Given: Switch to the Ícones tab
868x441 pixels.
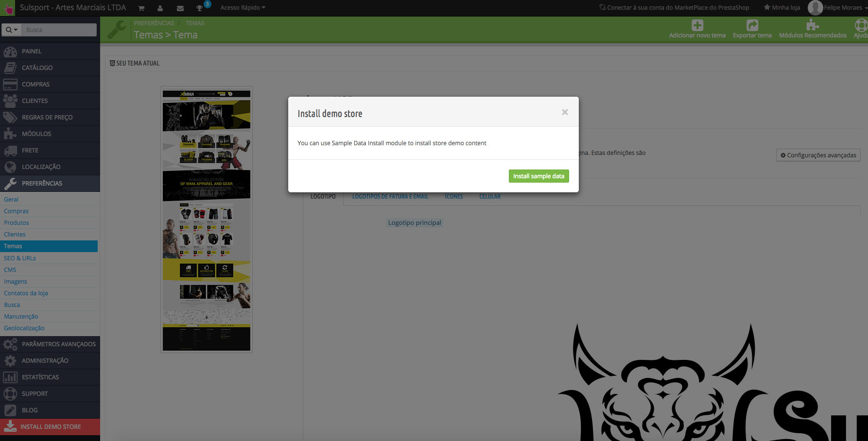Looking at the screenshot, I should click(x=454, y=197).
